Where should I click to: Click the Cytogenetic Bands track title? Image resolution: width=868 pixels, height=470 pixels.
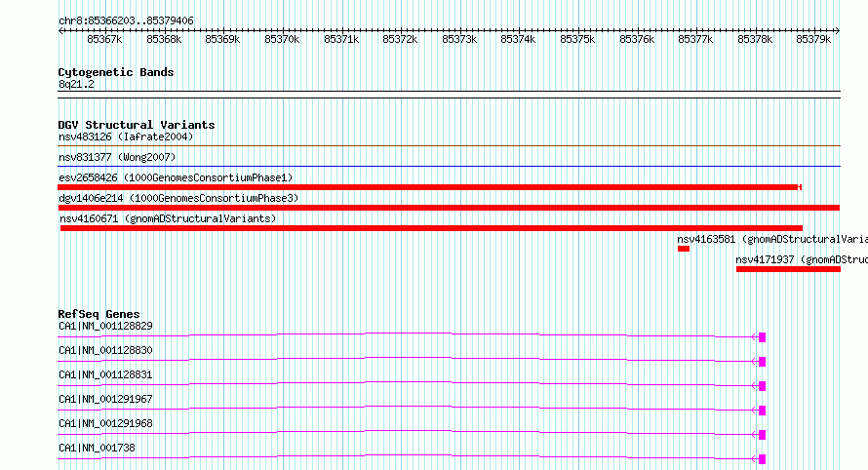116,72
